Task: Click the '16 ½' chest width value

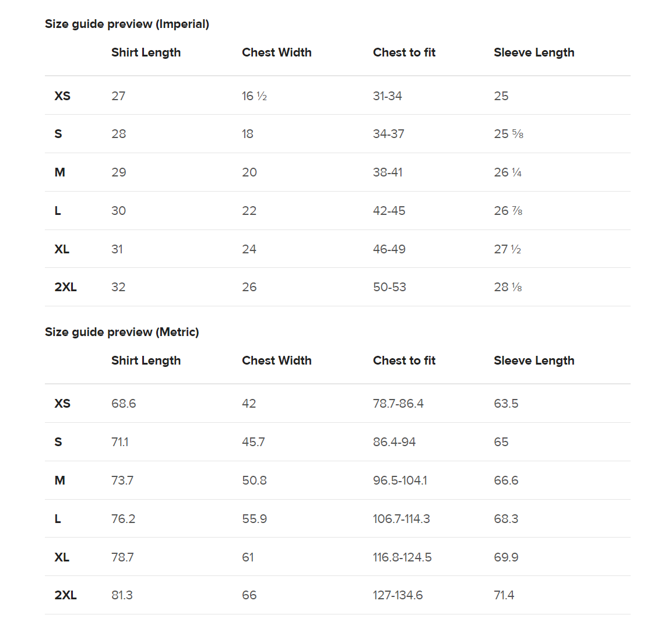Action: point(254,96)
